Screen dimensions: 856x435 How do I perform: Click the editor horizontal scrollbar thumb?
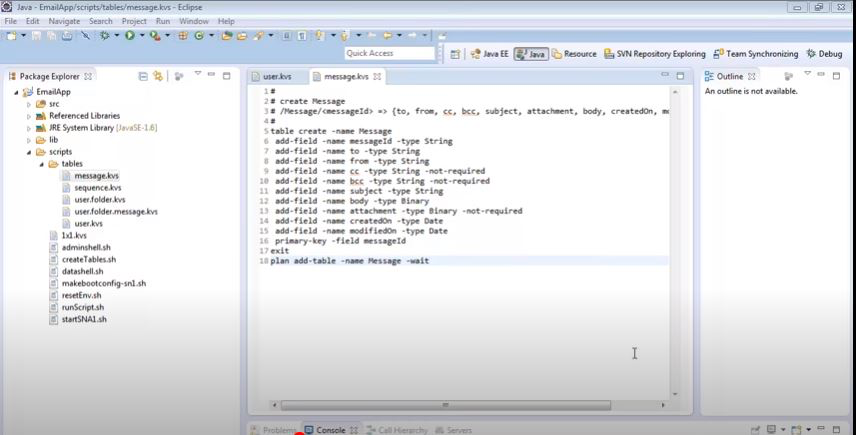point(445,405)
